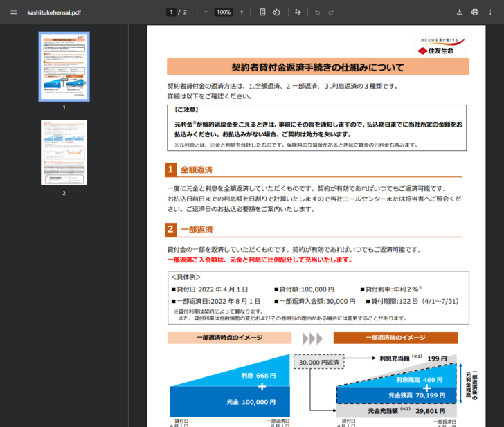Click the 元金充当額 29,801円 label
Image resolution: width=504 pixels, height=427 pixels.
pyautogui.click(x=406, y=411)
